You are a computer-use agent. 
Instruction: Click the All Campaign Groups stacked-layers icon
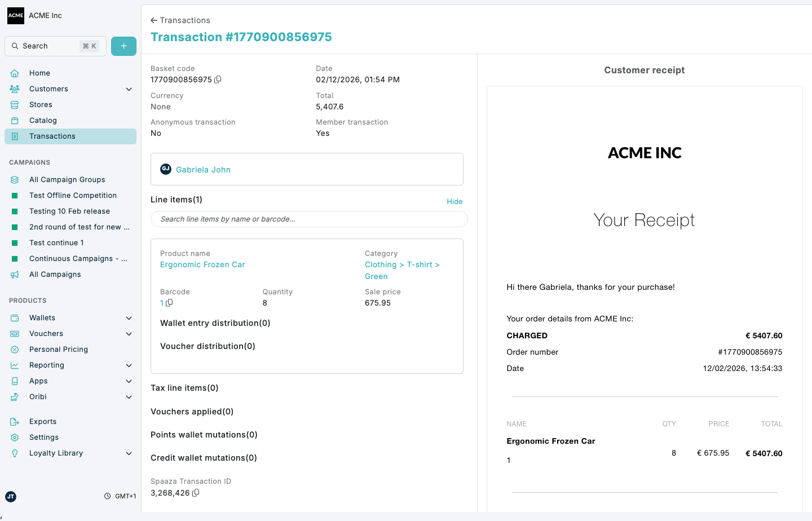[x=16, y=179]
